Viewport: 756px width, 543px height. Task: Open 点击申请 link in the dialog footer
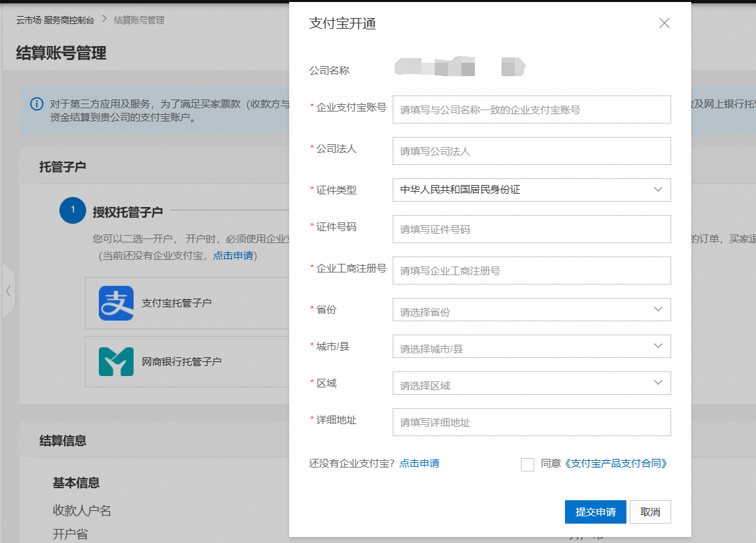[419, 464]
